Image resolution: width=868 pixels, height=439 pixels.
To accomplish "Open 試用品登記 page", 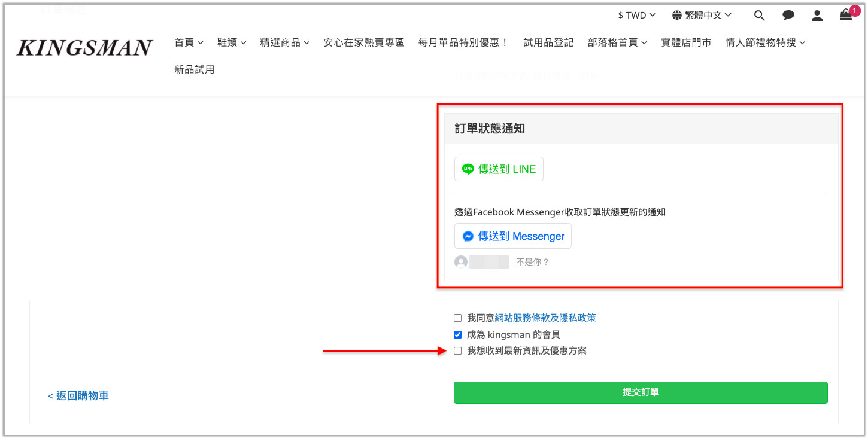I will 548,42.
